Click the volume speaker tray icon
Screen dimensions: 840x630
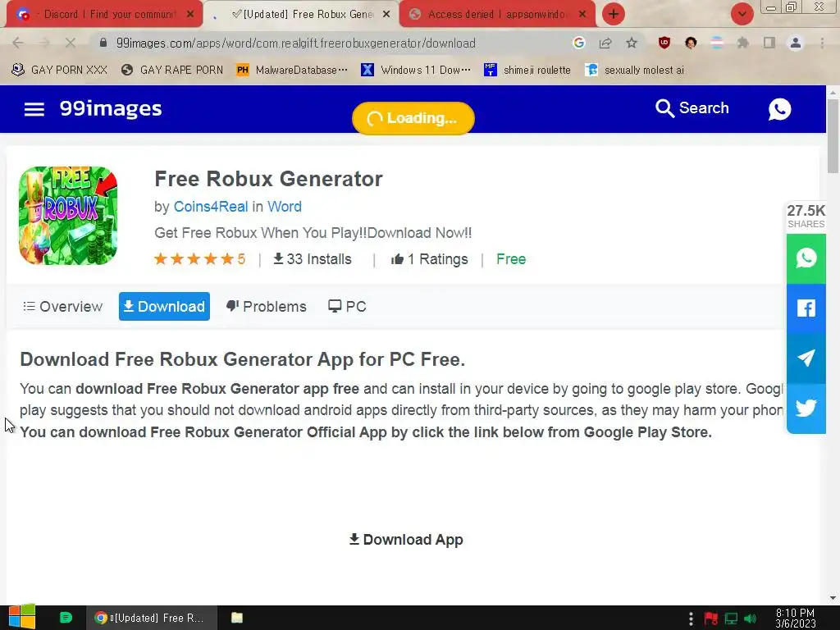pos(750,619)
